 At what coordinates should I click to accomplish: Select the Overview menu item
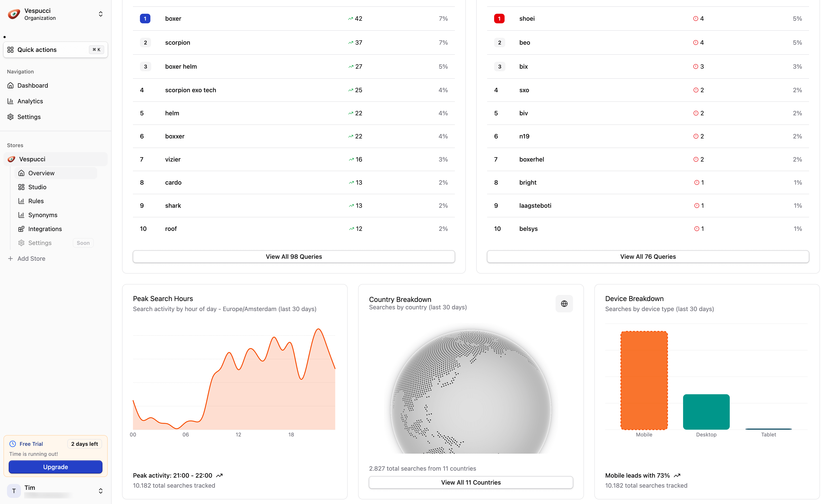point(41,173)
